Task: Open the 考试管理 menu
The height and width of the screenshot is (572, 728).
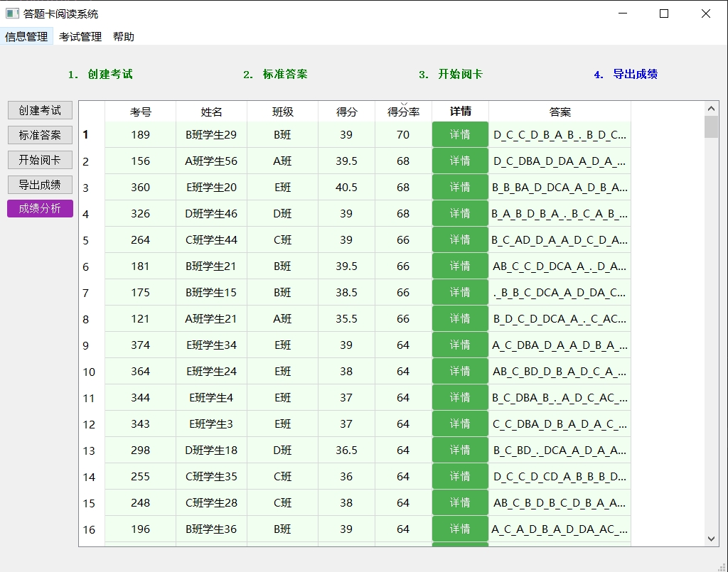Action: click(x=80, y=36)
